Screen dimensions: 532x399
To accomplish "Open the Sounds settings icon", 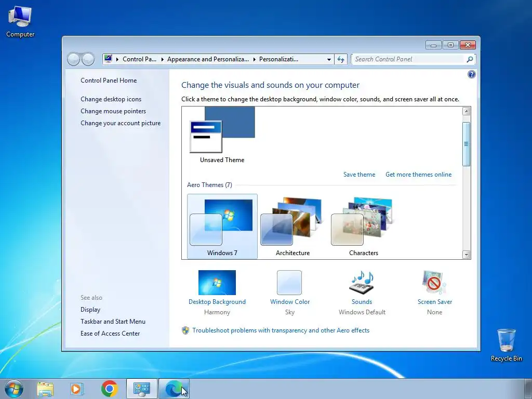I will [362, 282].
